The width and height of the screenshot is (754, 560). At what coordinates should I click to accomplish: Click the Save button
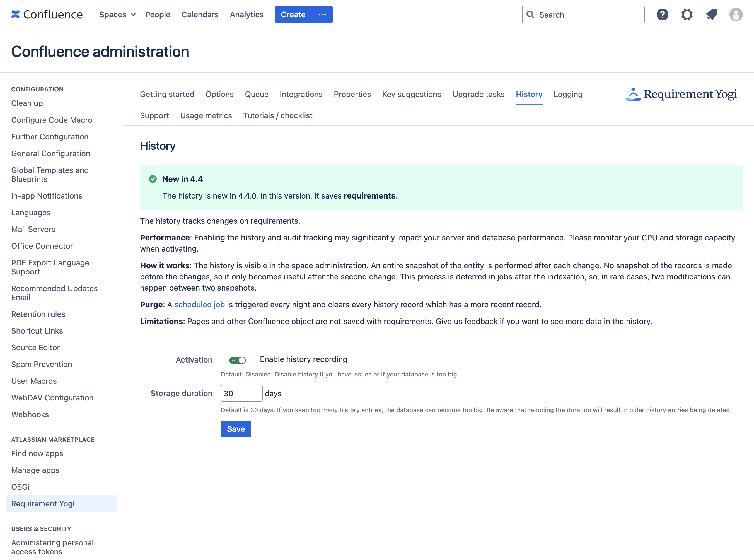(236, 428)
